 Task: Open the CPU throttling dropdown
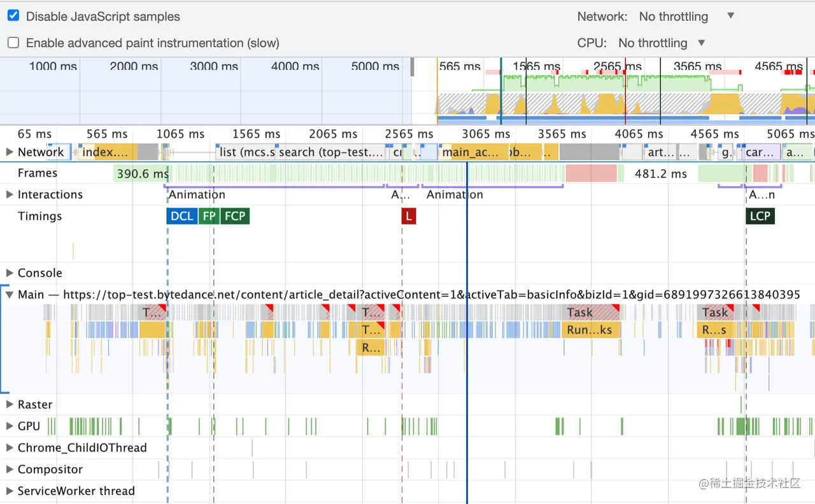[x=662, y=43]
